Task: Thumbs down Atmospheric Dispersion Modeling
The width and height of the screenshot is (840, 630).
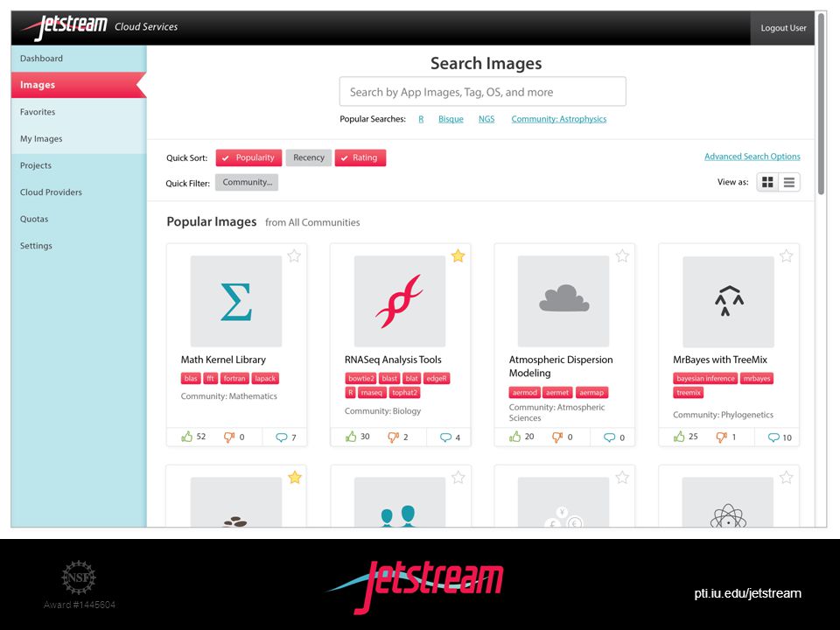Action: tap(557, 437)
